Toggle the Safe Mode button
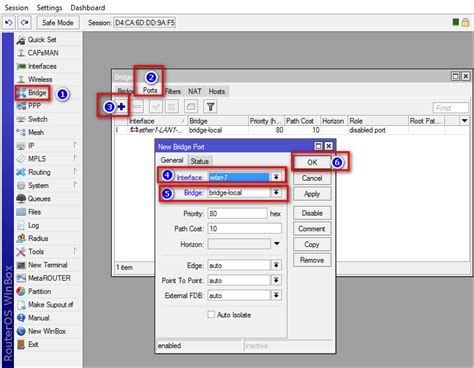 point(58,23)
